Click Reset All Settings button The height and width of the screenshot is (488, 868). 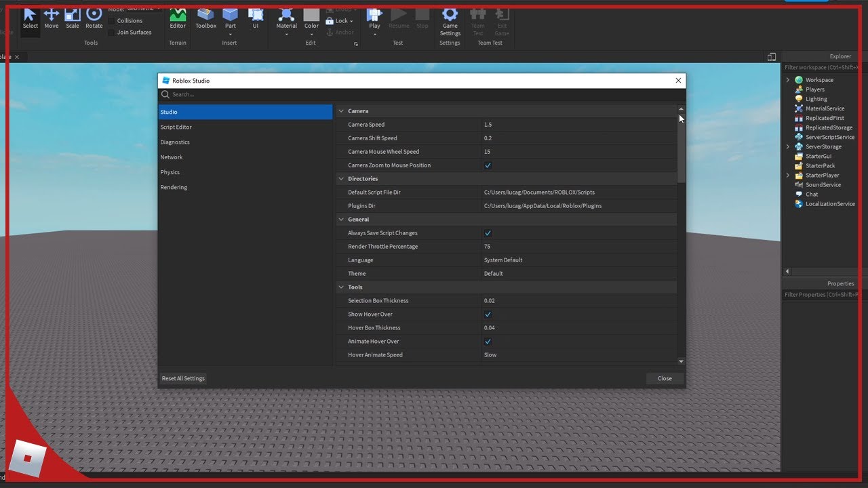click(x=183, y=378)
